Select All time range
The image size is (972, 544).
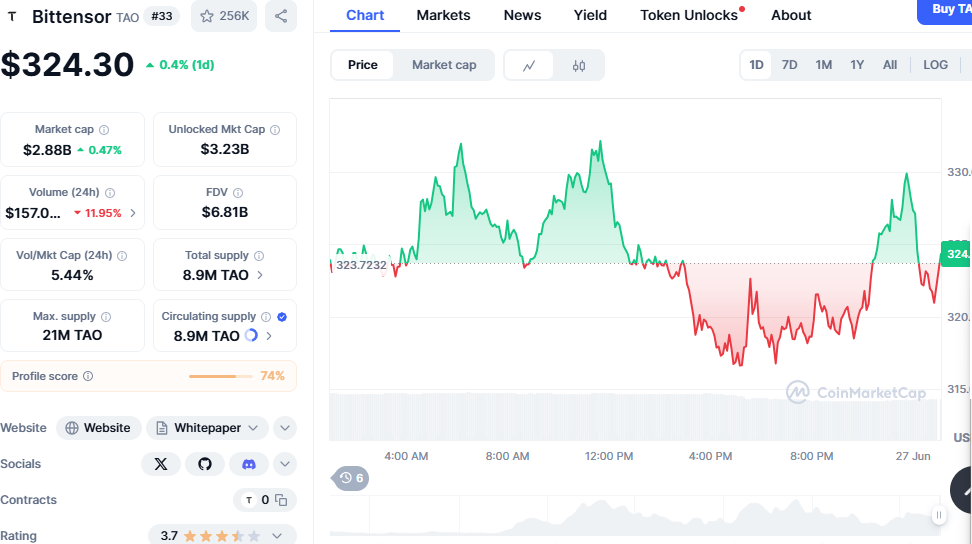click(x=890, y=65)
